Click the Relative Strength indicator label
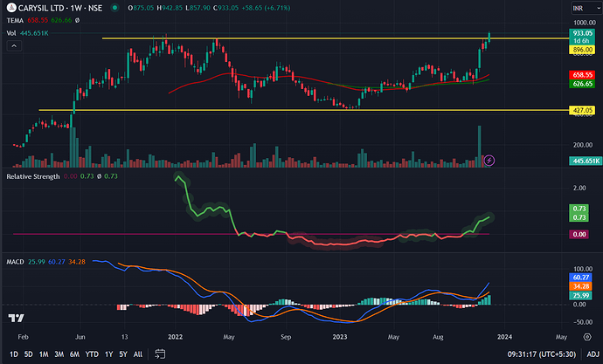The image size is (603, 364). click(x=33, y=176)
